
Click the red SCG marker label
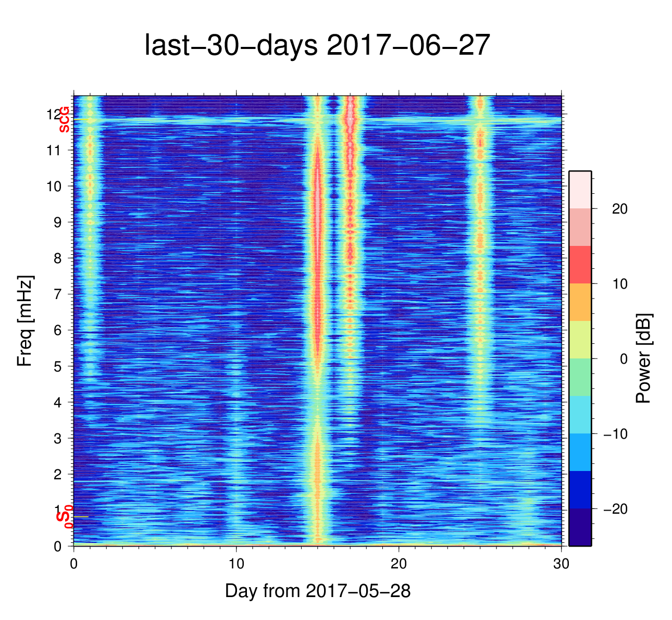click(x=64, y=120)
